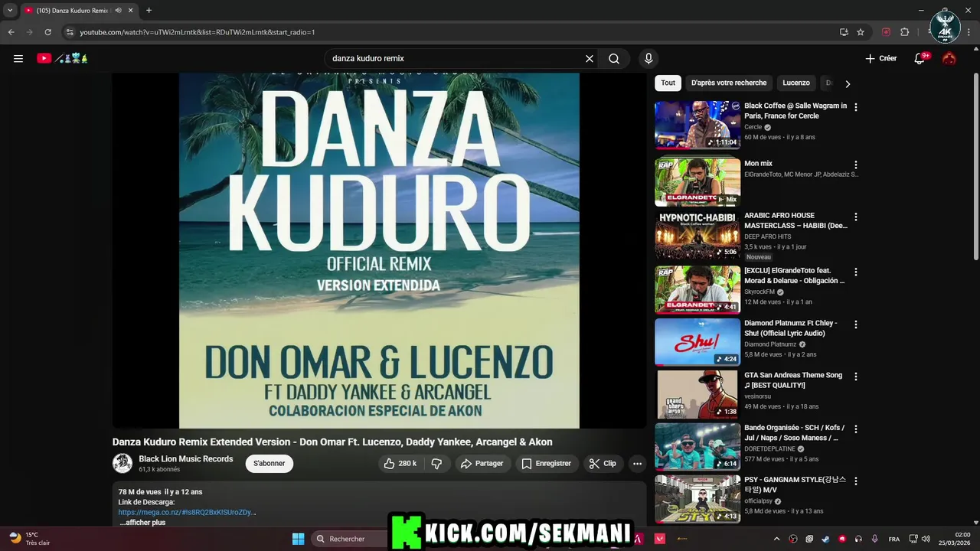This screenshot has height=551, width=980.
Task: Open options menu for Gangnam Style video
Action: [x=856, y=481]
